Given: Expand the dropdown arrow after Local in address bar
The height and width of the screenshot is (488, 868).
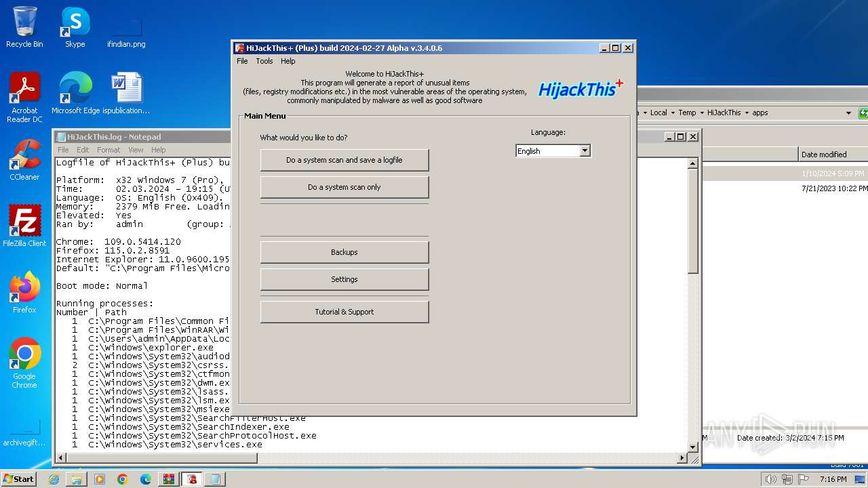Looking at the screenshot, I should (672, 113).
